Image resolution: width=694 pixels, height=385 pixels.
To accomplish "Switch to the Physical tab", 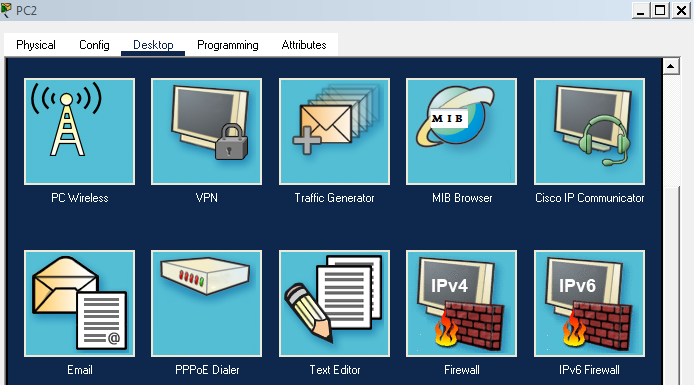I will point(36,45).
